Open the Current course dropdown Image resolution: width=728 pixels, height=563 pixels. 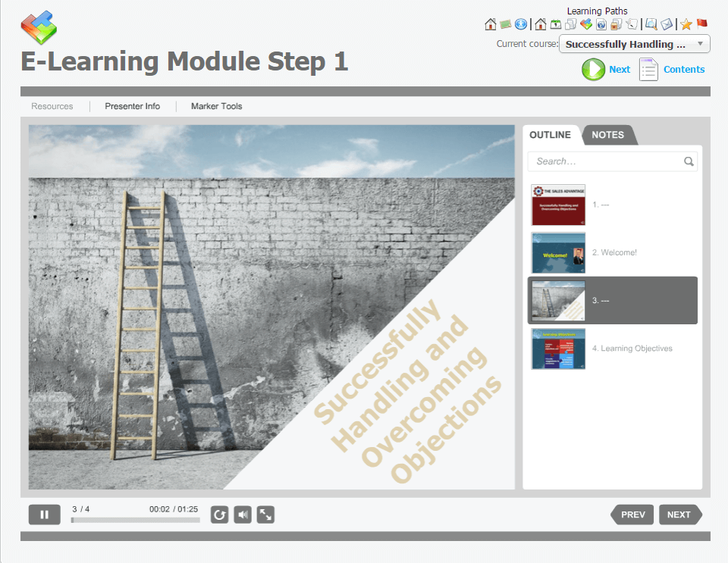coord(634,44)
